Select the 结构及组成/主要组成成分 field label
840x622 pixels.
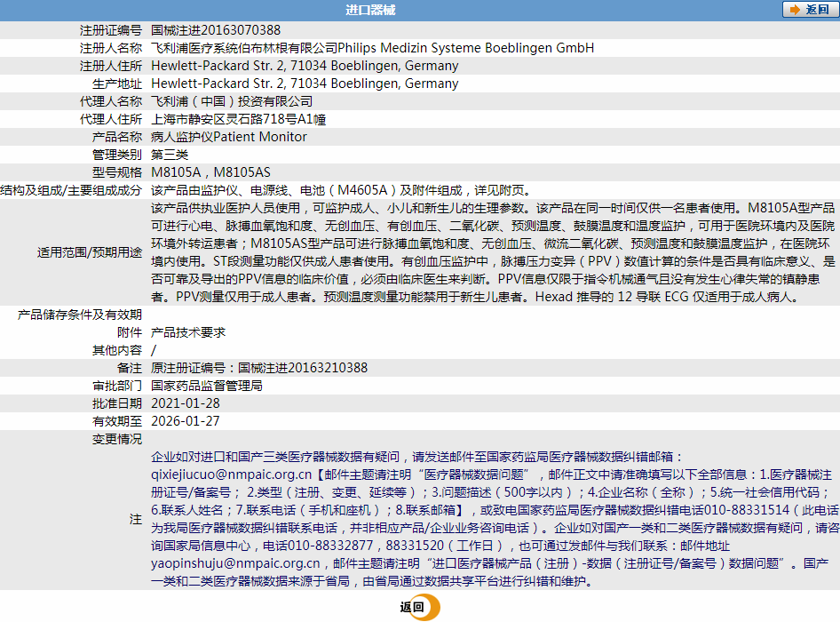[71, 190]
